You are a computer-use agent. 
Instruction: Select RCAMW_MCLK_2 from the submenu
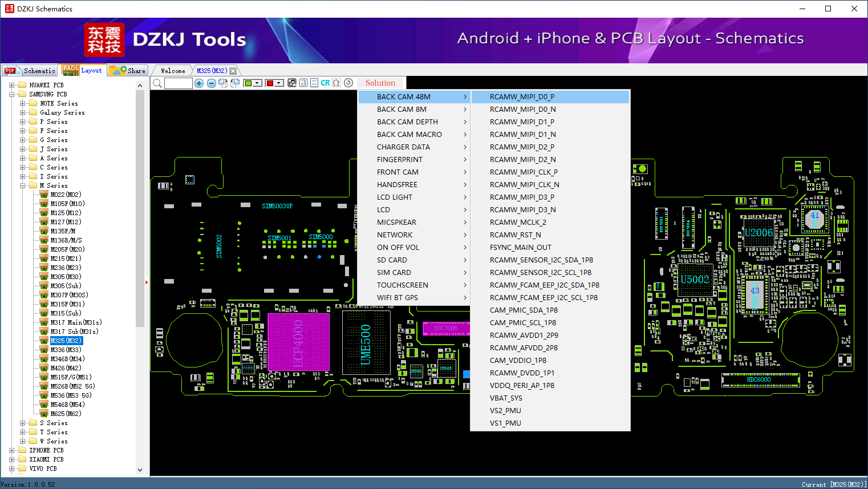point(518,223)
